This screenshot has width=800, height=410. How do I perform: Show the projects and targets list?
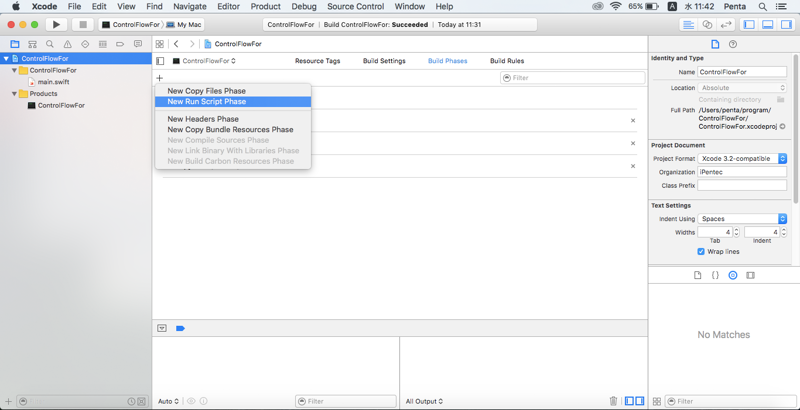[160, 61]
